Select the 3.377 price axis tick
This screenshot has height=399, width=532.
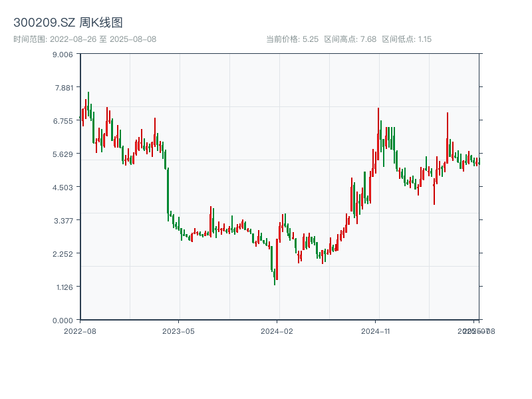pyautogui.click(x=63, y=220)
